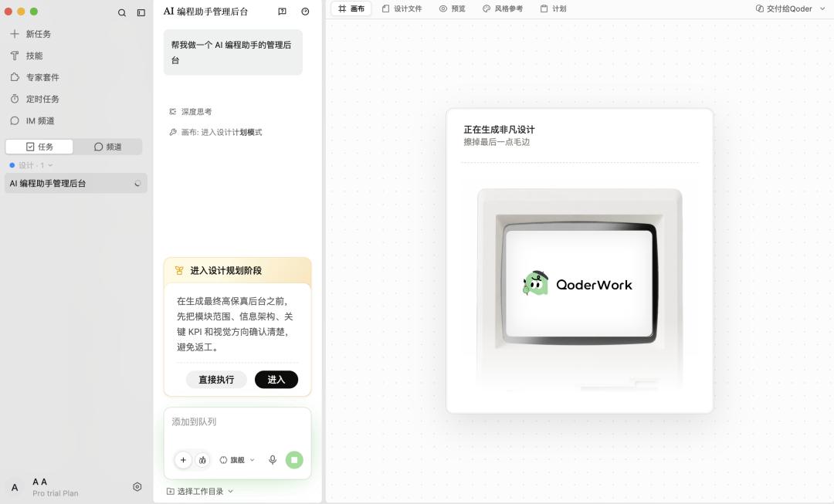Switch to the 画布 tab
Viewport: 834px width, 504px height.
(x=351, y=8)
